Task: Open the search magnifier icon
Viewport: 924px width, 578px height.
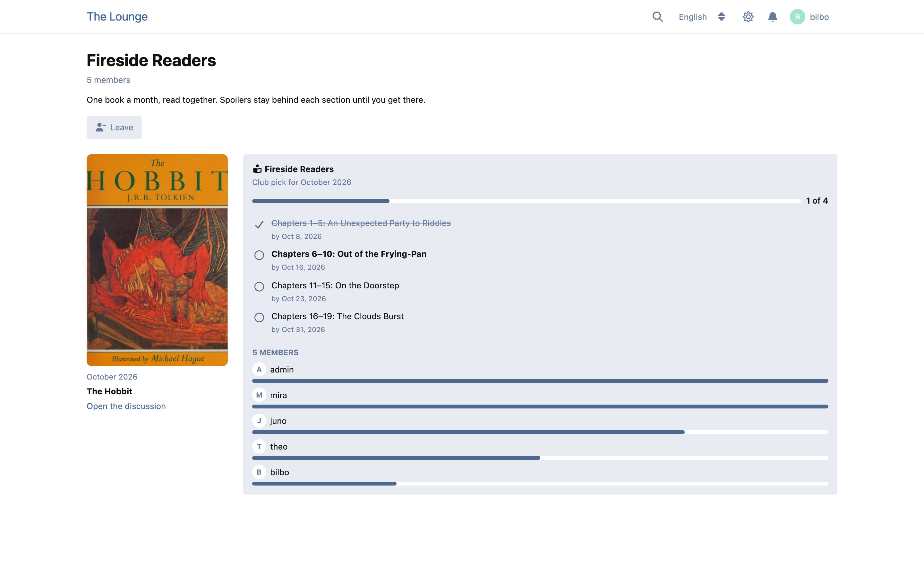Action: 657,17
